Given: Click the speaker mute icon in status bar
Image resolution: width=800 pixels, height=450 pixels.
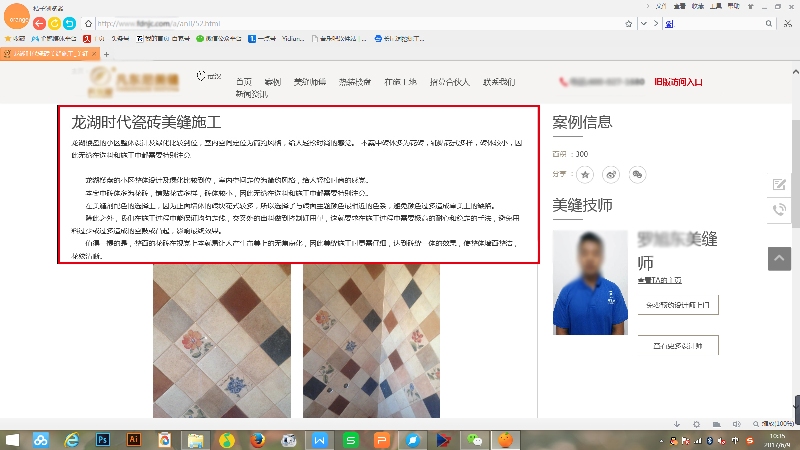Looking at the screenshot, I should 736,424.
